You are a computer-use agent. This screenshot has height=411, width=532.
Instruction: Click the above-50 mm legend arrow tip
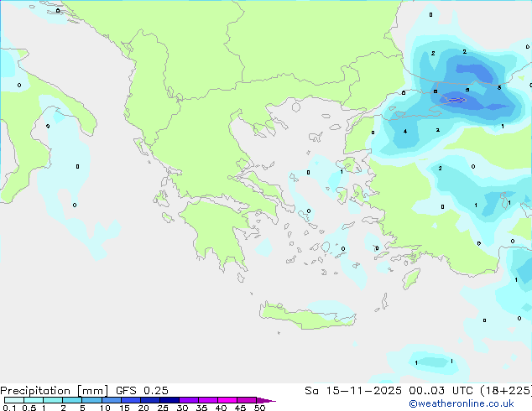(266, 400)
